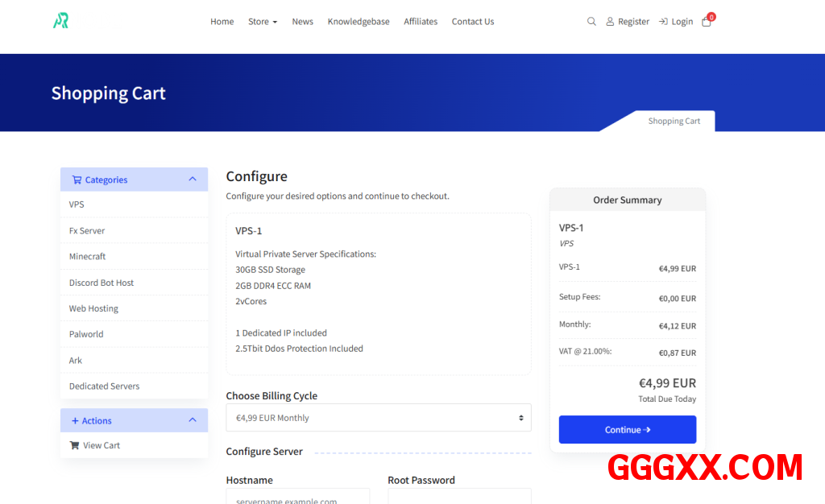Select the Discord Bot Host category

102,283
